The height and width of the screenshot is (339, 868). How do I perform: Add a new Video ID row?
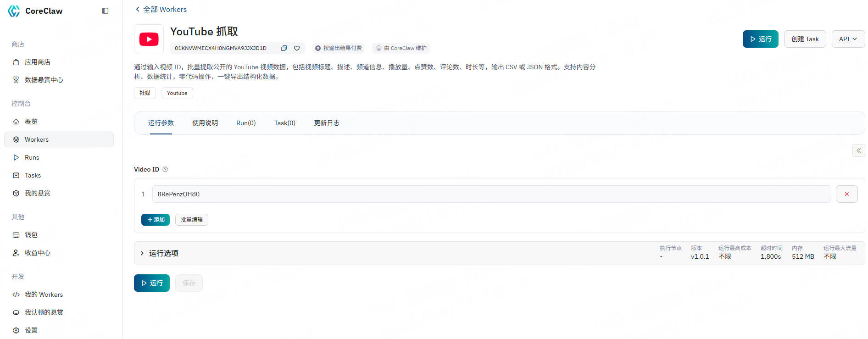point(156,220)
